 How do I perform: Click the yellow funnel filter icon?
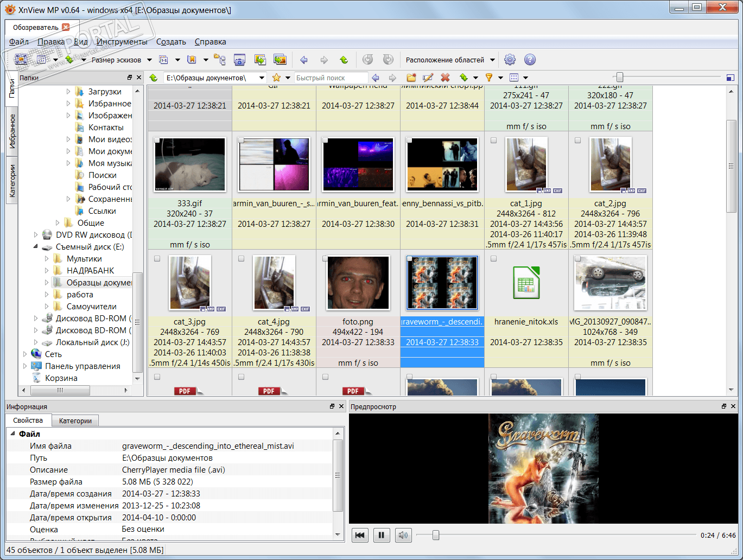click(488, 78)
